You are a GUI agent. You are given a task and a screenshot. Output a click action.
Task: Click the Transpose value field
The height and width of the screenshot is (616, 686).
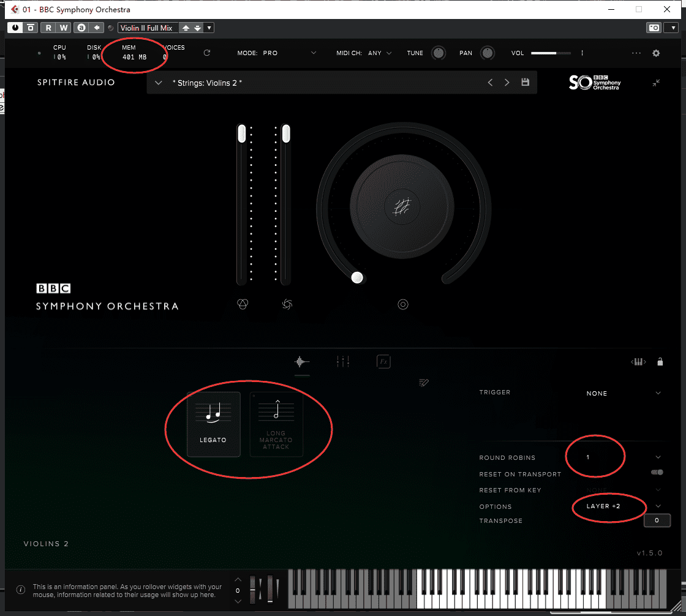[x=657, y=520]
